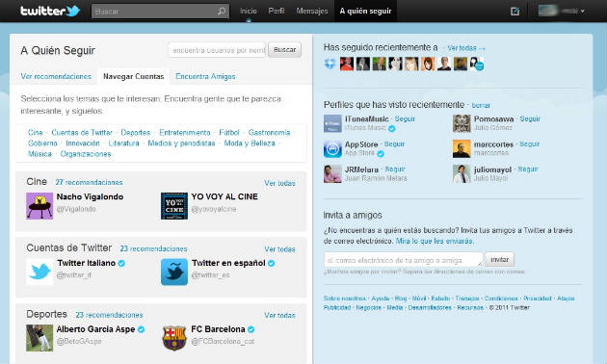Click the Dropbox avatar in recently followed
Image resolution: width=607 pixels, height=364 pixels.
(330, 64)
